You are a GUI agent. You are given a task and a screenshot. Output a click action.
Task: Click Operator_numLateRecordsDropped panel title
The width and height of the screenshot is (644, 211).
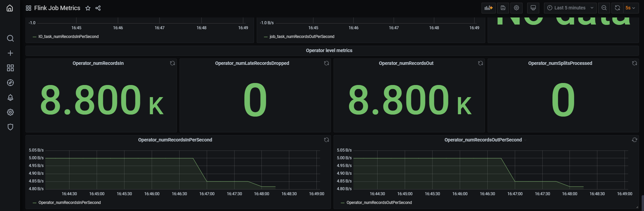click(252, 63)
